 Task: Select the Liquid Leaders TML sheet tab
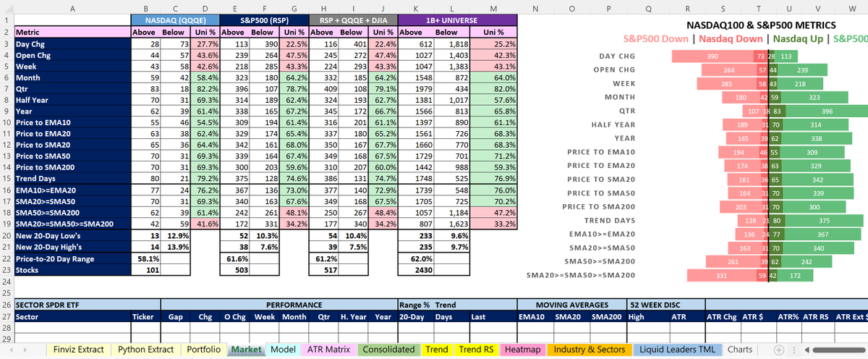(677, 350)
